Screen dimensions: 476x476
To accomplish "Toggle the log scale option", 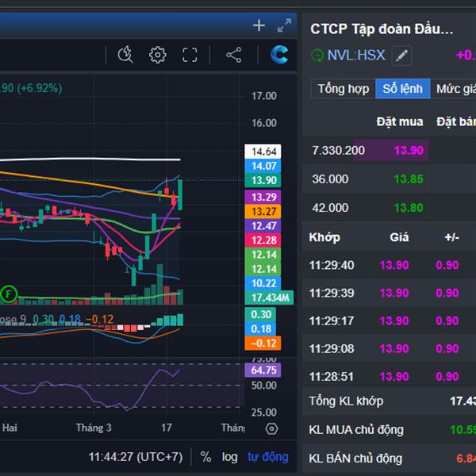I will [229, 457].
